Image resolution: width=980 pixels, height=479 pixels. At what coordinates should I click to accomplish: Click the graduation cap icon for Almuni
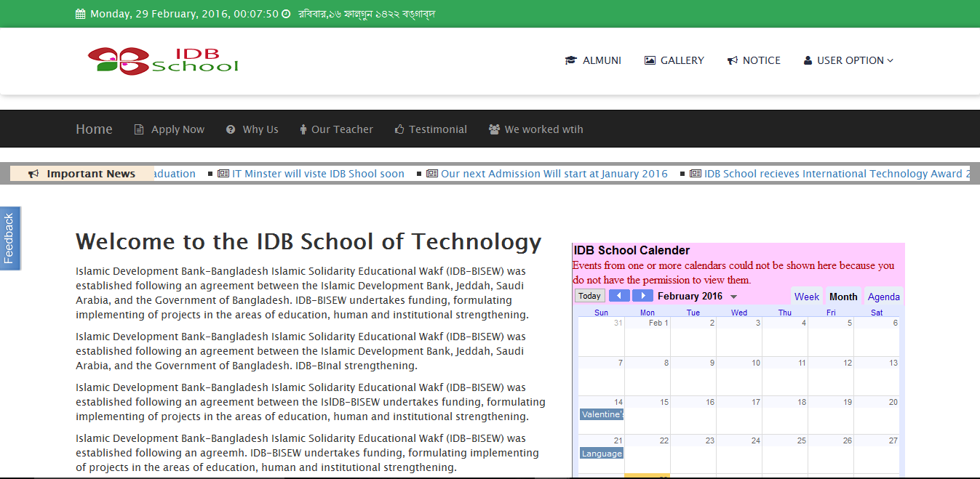[571, 60]
